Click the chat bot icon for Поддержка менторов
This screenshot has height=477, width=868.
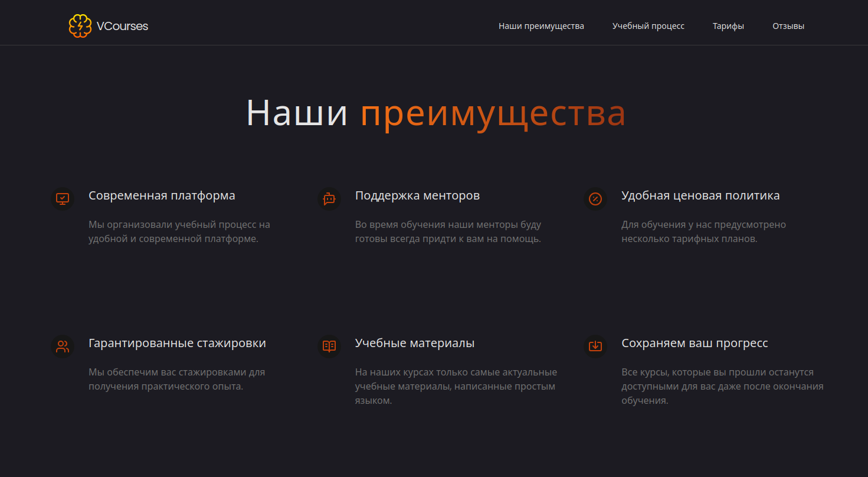[329, 199]
